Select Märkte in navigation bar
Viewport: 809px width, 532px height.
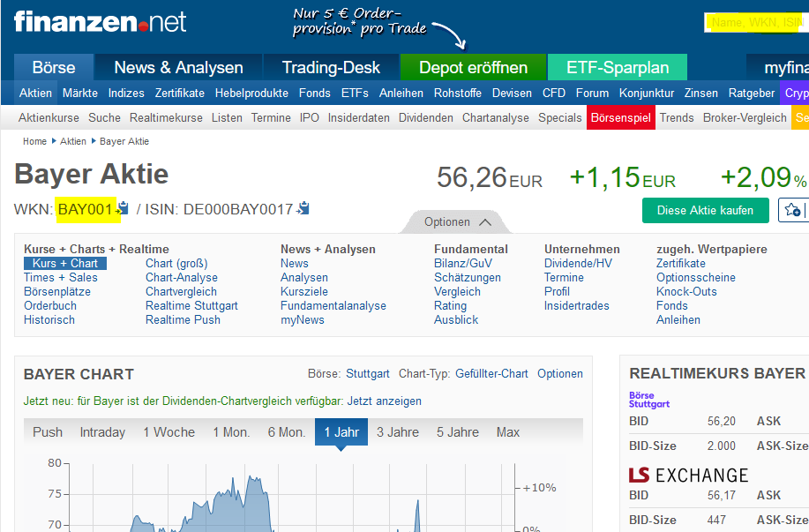(80, 93)
